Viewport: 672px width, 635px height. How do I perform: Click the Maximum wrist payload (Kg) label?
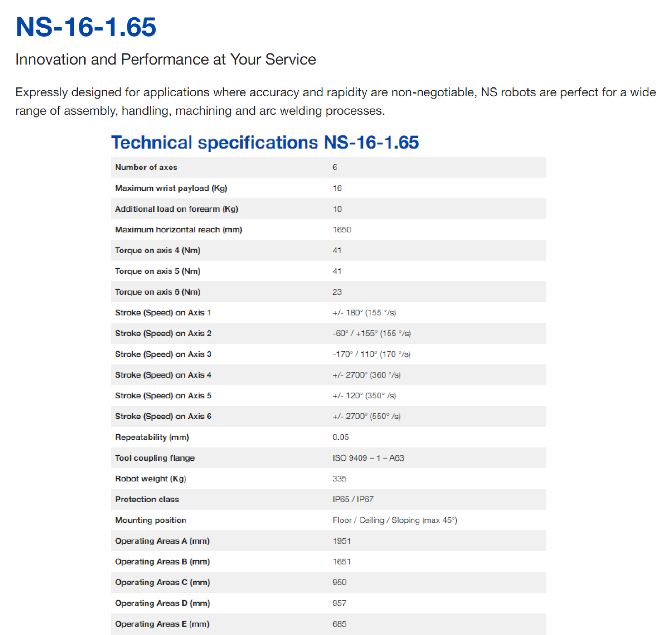(171, 188)
